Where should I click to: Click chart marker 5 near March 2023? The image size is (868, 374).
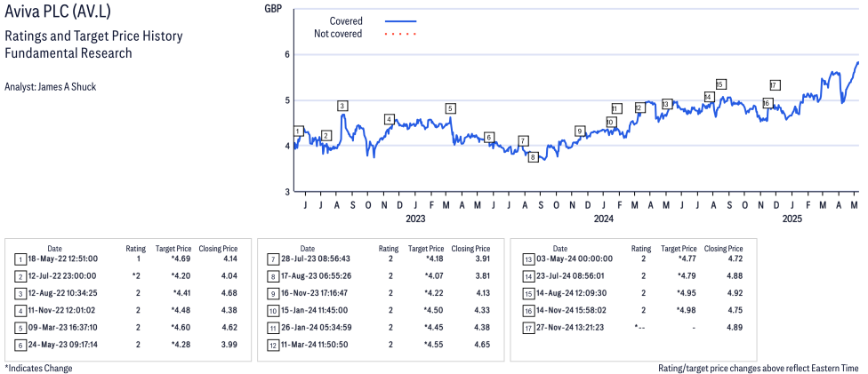point(451,107)
